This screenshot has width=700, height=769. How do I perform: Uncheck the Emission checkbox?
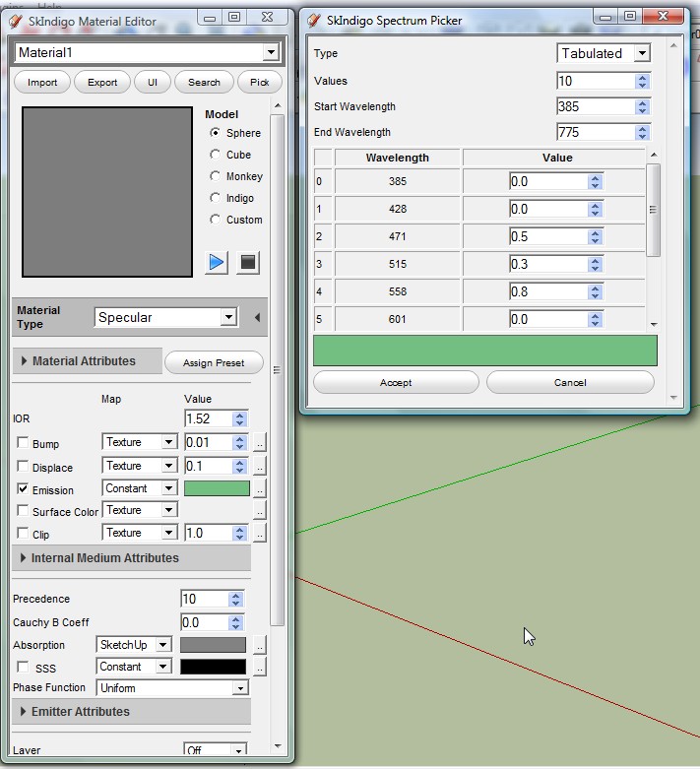[x=23, y=489]
